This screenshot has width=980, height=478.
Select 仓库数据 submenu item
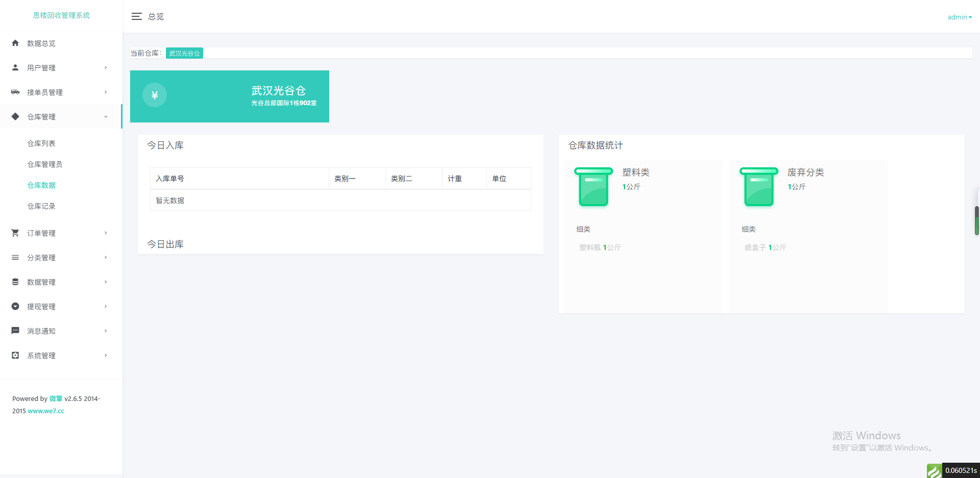41,185
